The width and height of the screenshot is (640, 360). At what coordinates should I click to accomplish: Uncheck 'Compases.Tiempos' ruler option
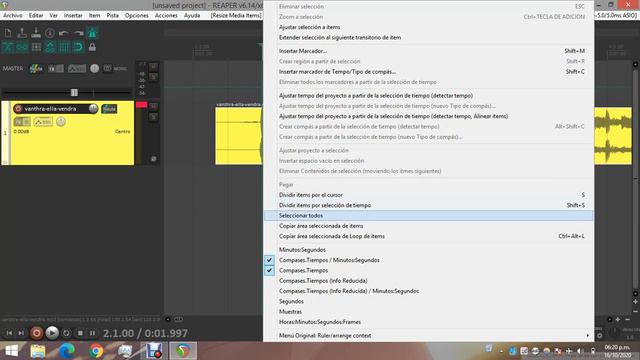coord(429,270)
